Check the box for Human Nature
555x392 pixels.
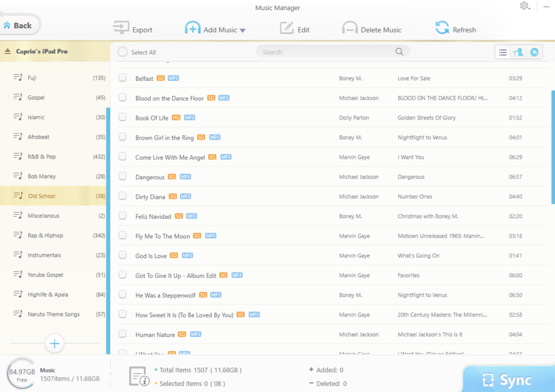122,334
